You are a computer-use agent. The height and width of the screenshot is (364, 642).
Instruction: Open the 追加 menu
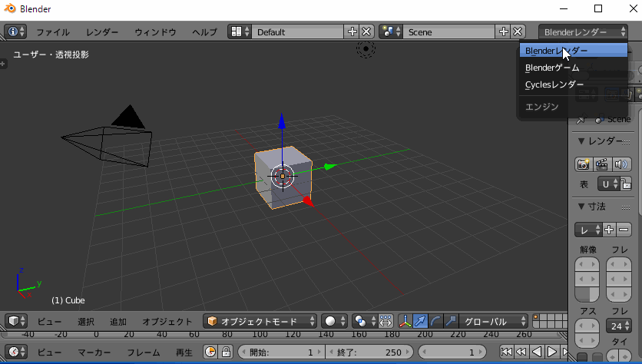pyautogui.click(x=118, y=322)
